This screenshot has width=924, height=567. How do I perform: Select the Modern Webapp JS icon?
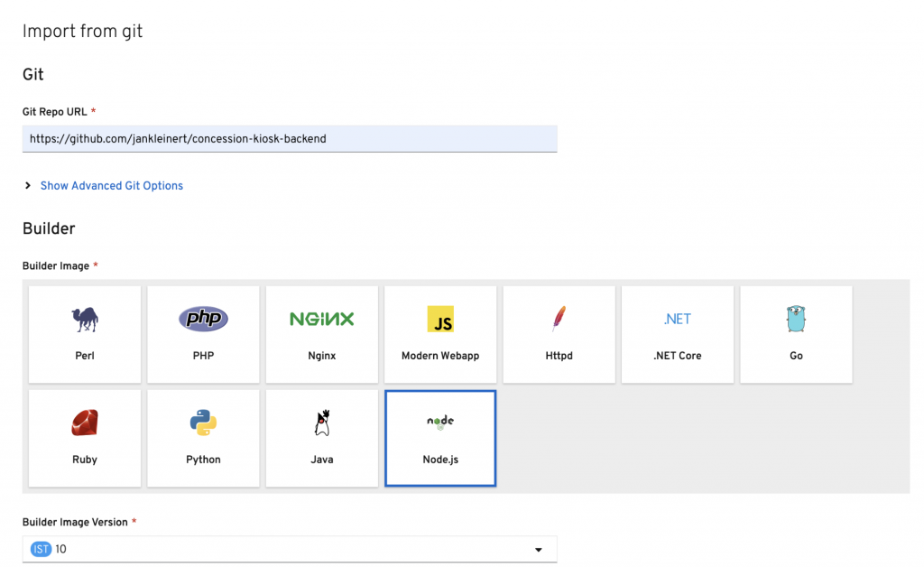click(440, 319)
